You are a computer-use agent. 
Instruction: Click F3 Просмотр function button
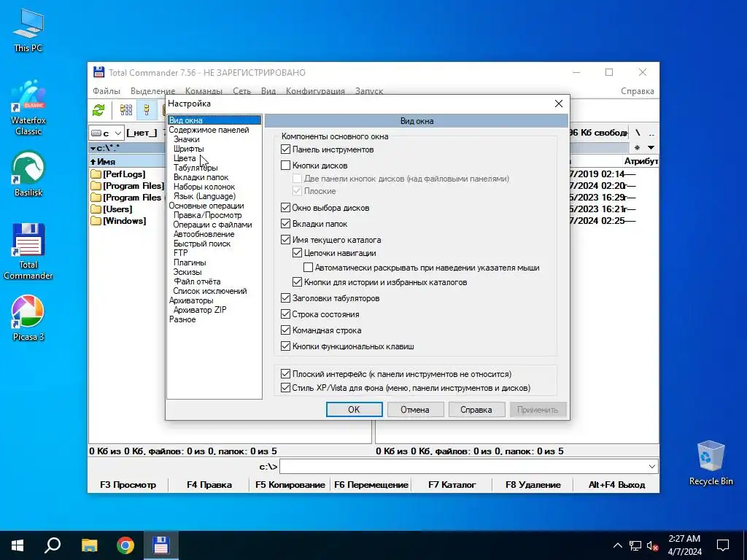[x=128, y=485]
